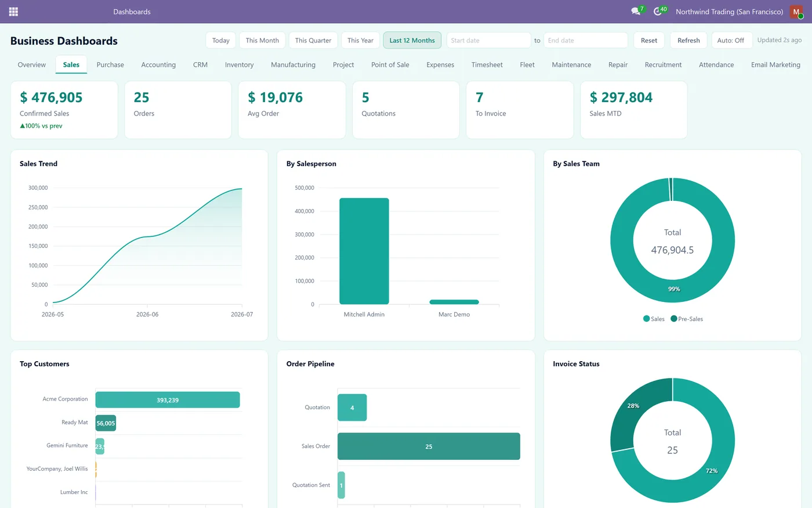Click the Avg Order $ 19,076 card

(x=292, y=110)
